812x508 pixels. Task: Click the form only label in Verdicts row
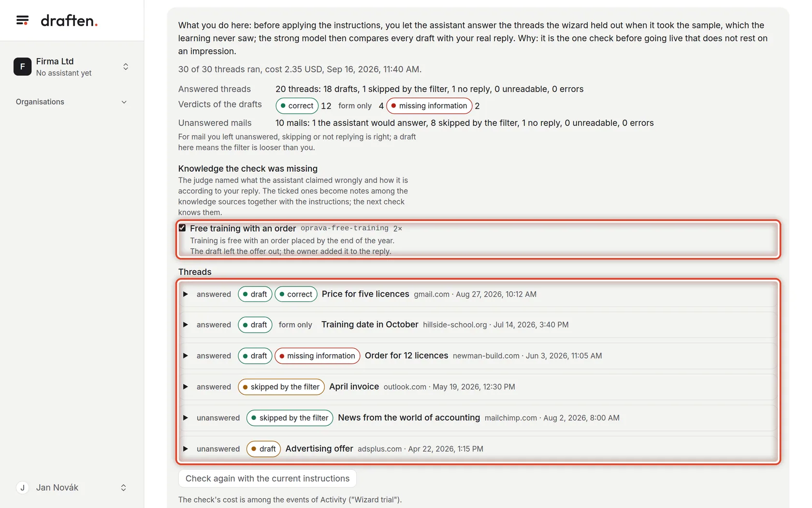point(355,105)
